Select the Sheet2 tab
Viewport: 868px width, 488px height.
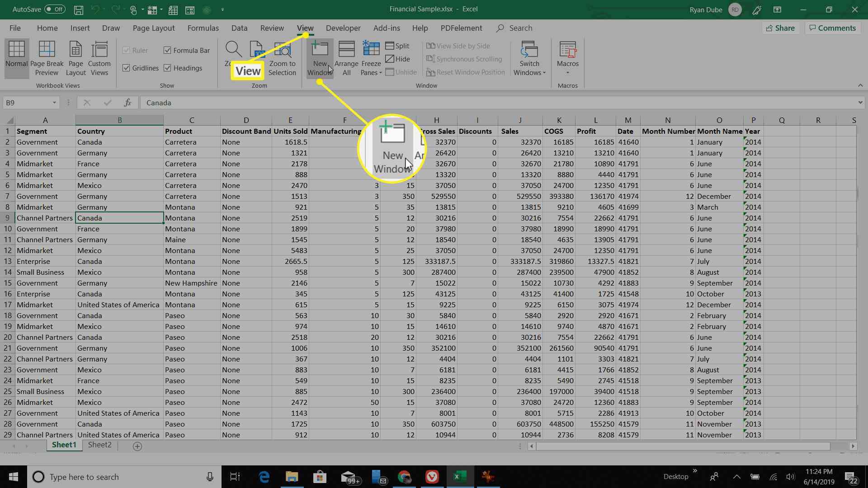click(x=99, y=445)
